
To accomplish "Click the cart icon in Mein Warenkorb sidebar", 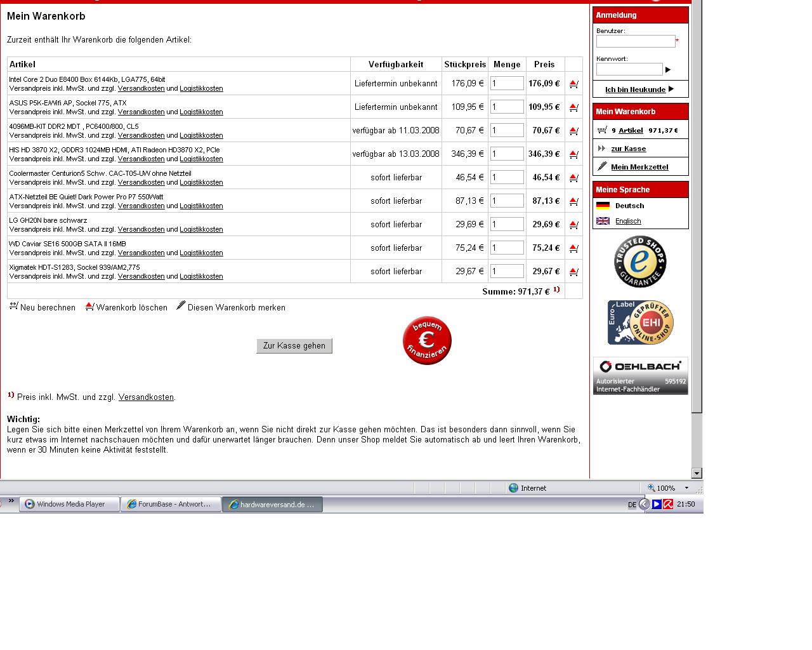I will pos(602,130).
